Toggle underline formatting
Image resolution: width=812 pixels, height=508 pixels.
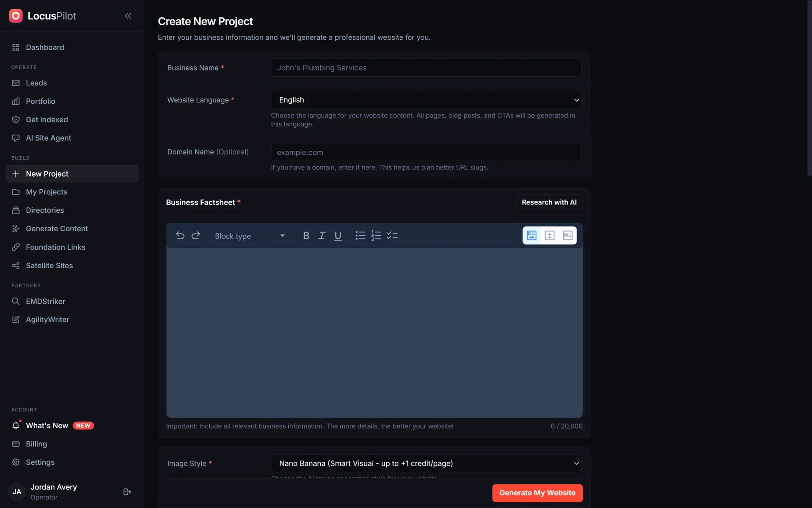337,236
